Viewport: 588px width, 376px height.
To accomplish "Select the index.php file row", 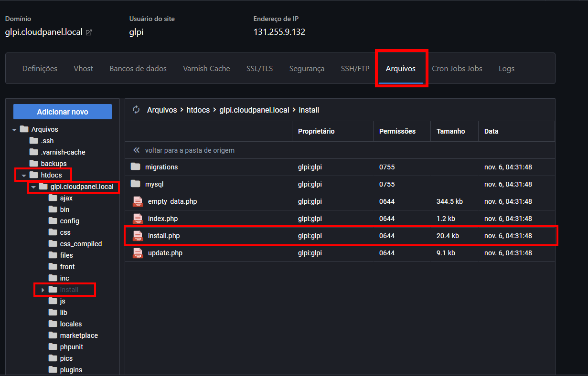I will (x=163, y=219).
